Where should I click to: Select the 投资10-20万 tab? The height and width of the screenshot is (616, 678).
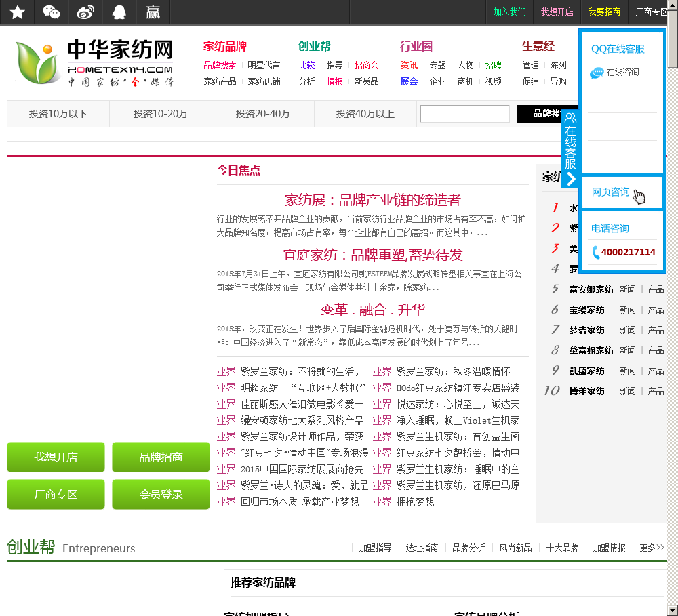[161, 114]
